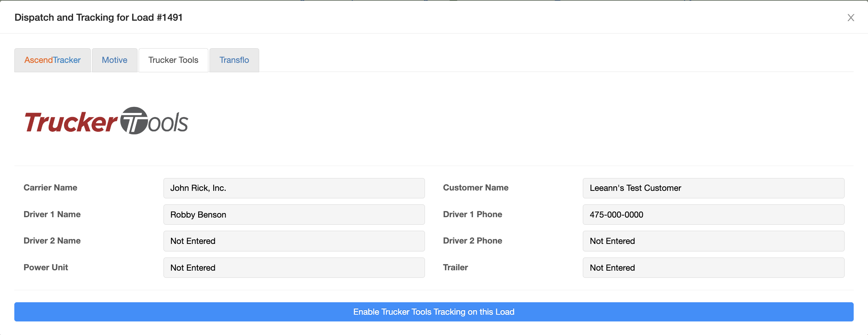Screen dimensions: 868x335
Task: Focus the Trailer field
Action: 714,268
